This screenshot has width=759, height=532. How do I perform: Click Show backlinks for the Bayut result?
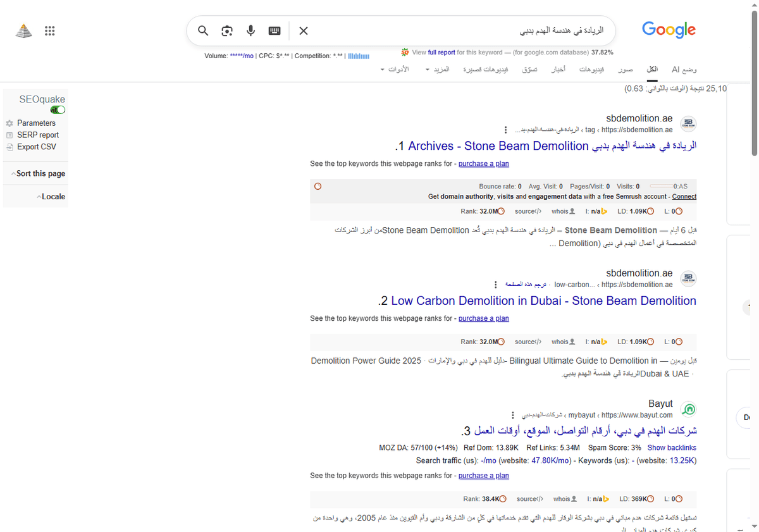(x=672, y=447)
